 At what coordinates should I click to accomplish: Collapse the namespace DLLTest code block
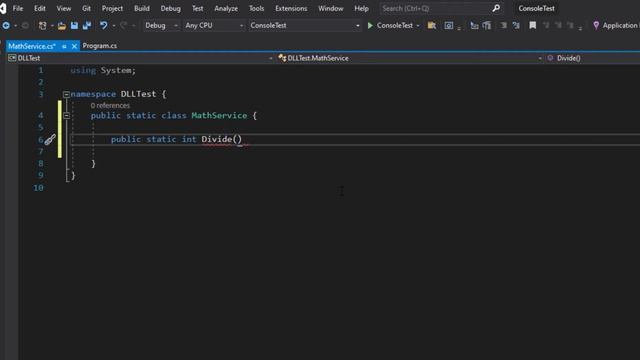66,94
